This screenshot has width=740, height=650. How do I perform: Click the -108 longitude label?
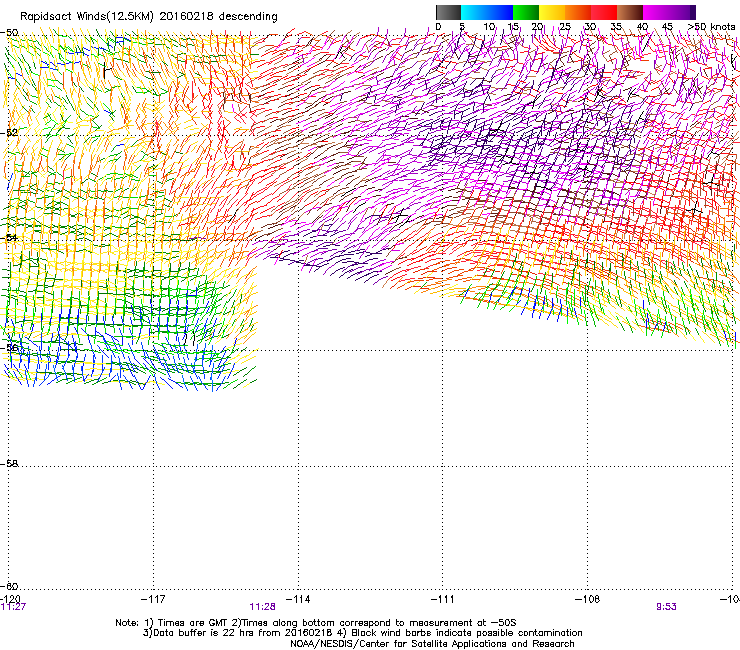pyautogui.click(x=588, y=599)
